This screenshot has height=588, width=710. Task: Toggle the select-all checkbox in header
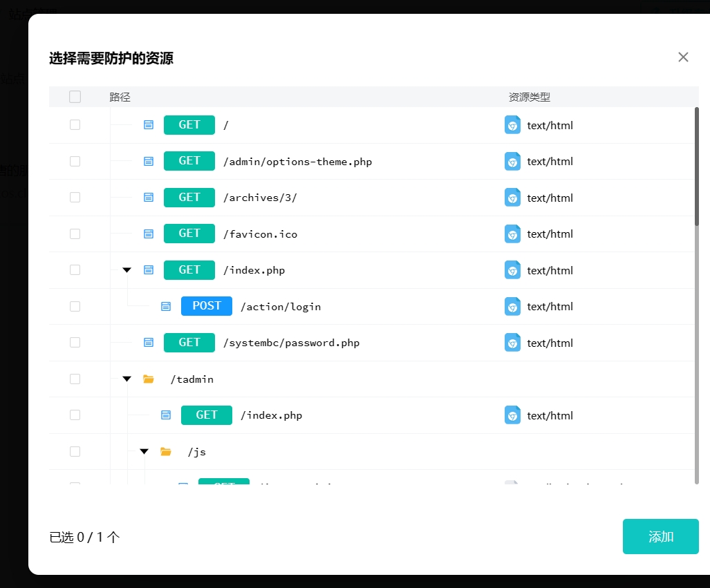click(75, 97)
